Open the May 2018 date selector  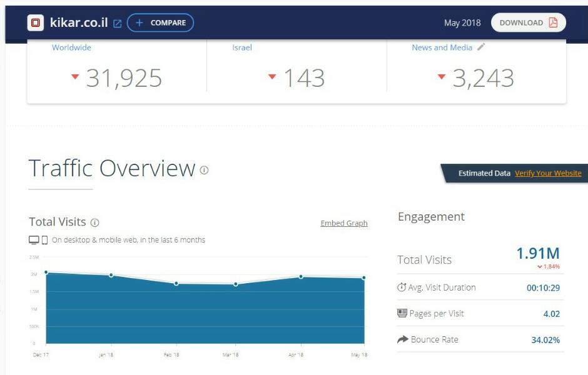[x=462, y=23]
